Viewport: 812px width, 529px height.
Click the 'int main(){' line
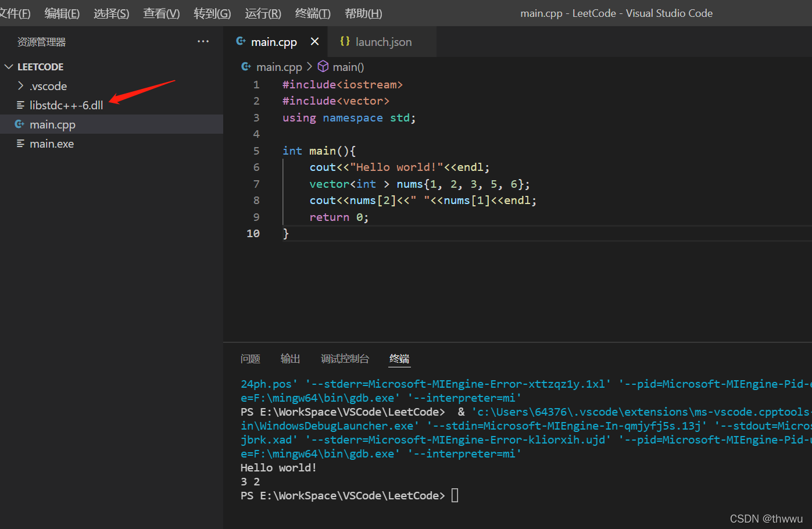(319, 151)
